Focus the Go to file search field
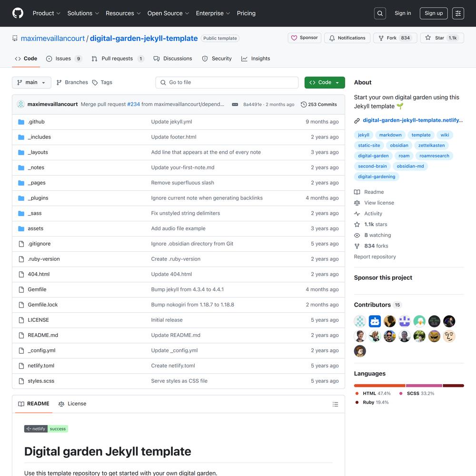The image size is (476, 476). [x=227, y=82]
